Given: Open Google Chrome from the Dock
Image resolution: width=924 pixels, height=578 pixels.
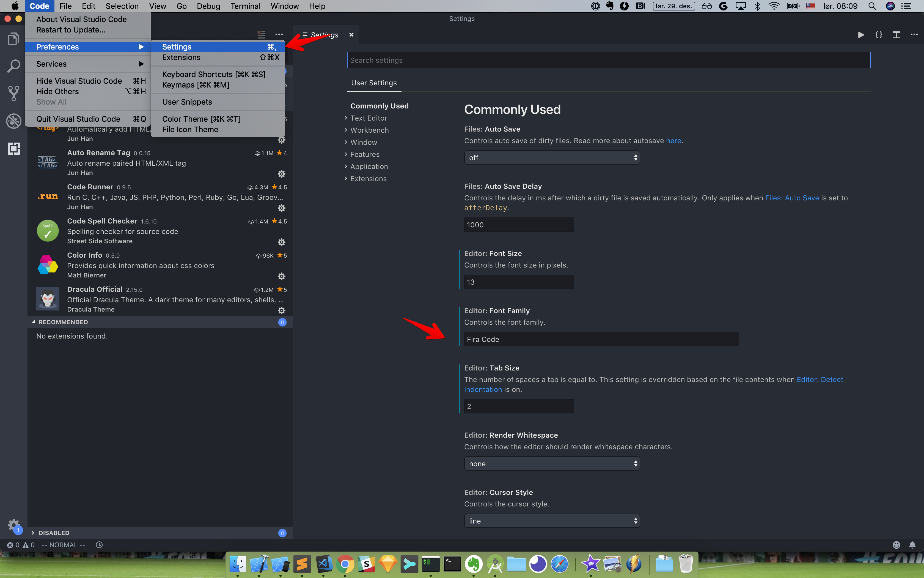Looking at the screenshot, I should coord(345,564).
